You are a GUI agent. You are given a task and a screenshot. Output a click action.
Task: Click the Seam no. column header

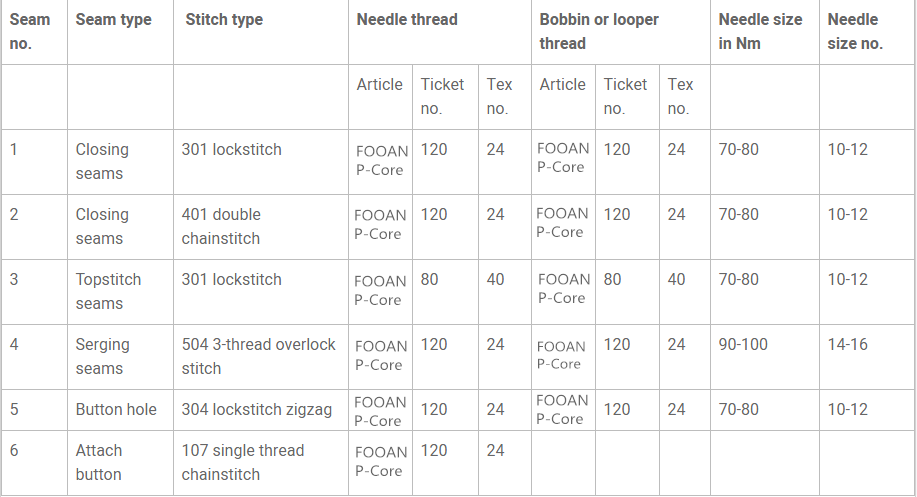[x=35, y=32]
